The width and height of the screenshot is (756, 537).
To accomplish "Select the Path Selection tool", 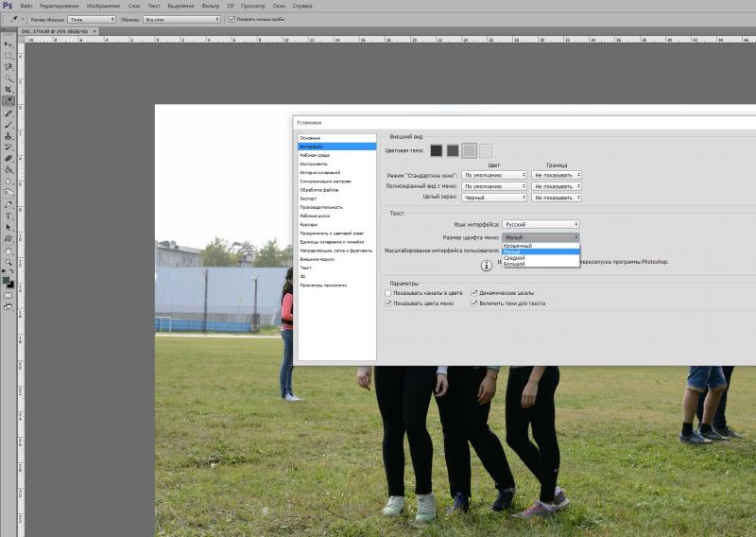I will point(9,227).
